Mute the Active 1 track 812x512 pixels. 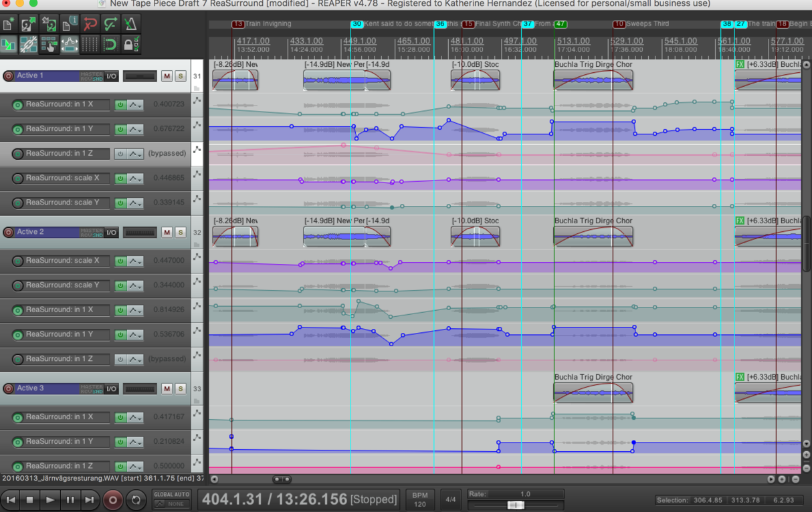click(167, 76)
